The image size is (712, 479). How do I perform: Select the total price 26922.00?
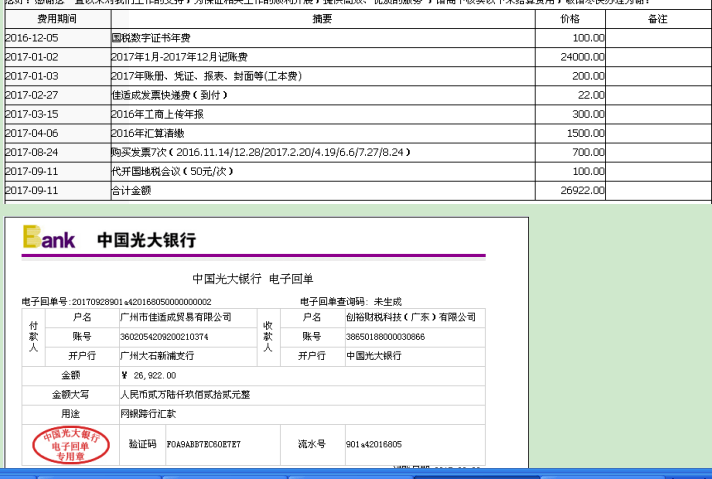(583, 191)
